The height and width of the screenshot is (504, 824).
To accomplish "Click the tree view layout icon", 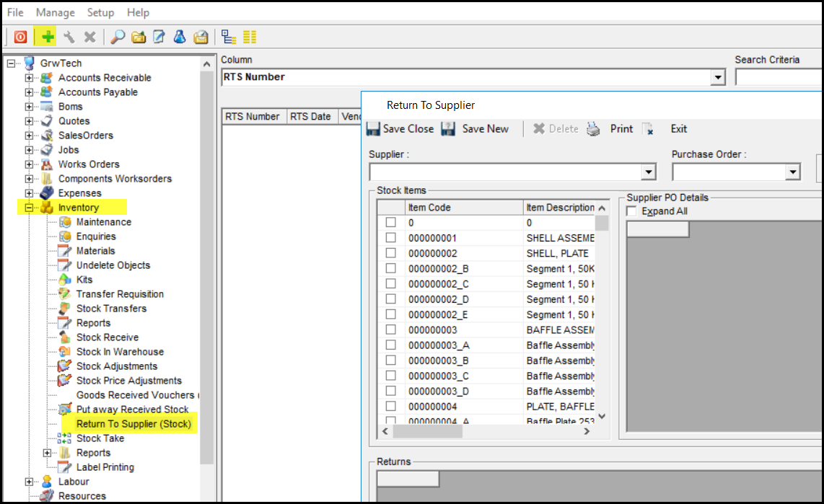I will tap(229, 37).
